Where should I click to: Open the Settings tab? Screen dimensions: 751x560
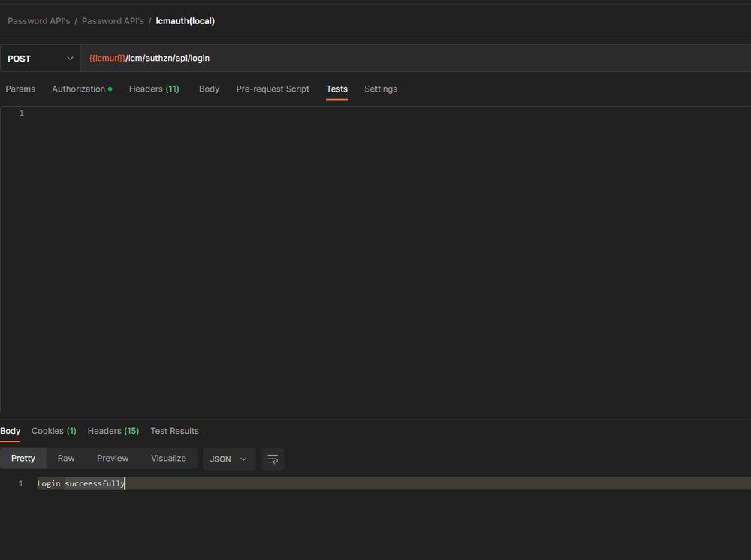pyautogui.click(x=381, y=89)
